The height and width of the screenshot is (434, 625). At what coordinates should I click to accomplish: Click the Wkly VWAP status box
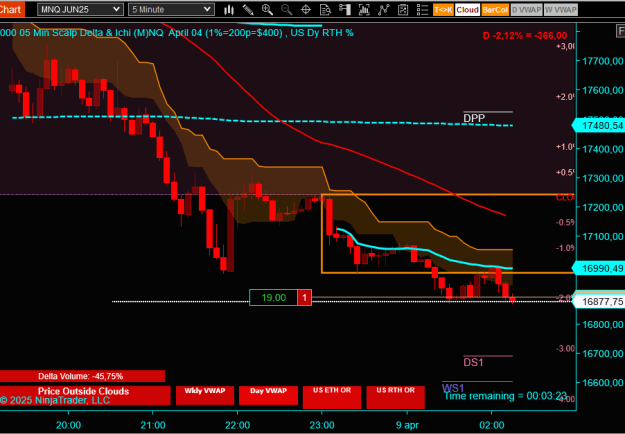click(x=205, y=395)
